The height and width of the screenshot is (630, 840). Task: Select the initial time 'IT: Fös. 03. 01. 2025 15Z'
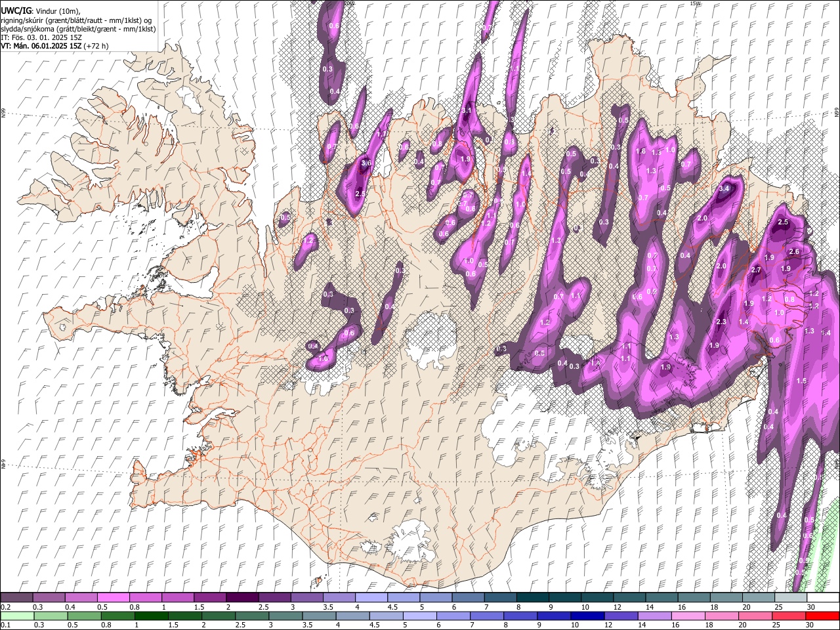(x=41, y=38)
